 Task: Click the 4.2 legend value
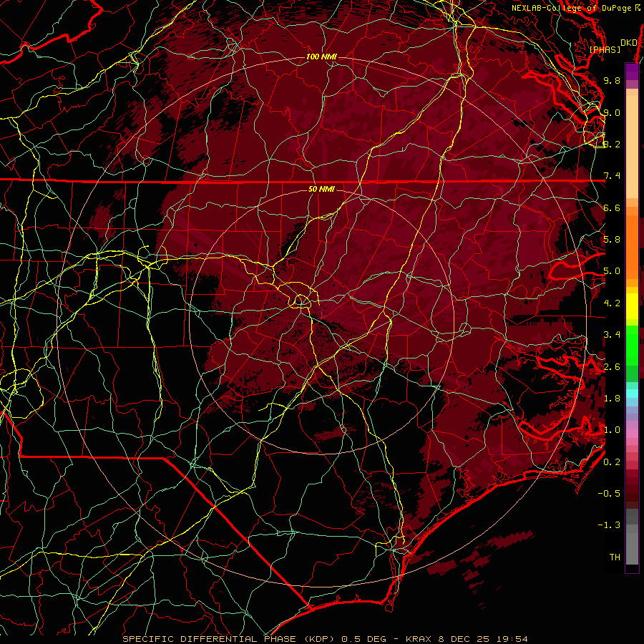pyautogui.click(x=612, y=303)
